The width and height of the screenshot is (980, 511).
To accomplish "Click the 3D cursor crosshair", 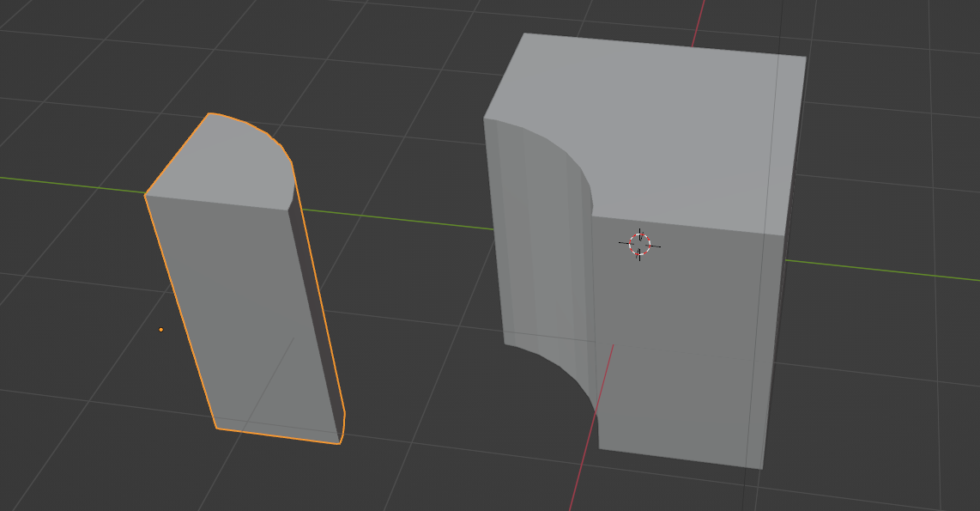I will point(639,245).
